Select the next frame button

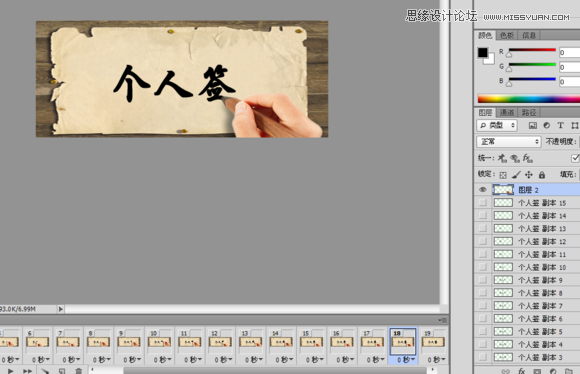[x=27, y=371]
